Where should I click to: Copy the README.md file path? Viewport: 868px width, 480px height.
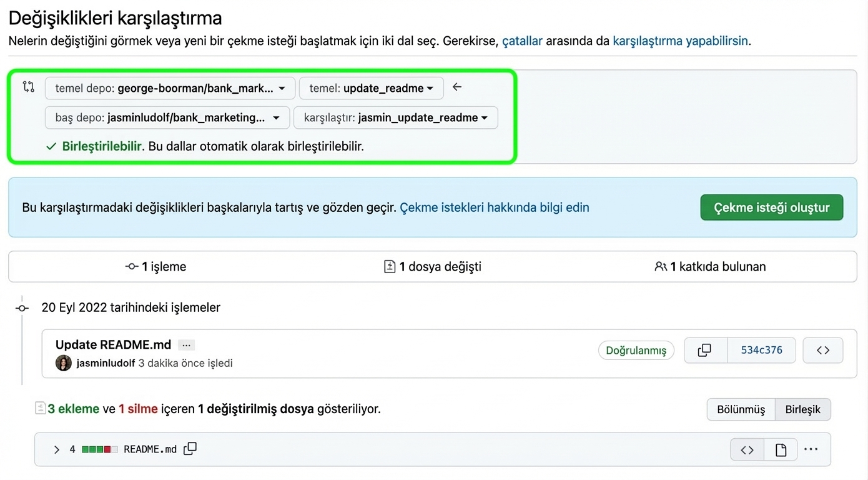(190, 449)
